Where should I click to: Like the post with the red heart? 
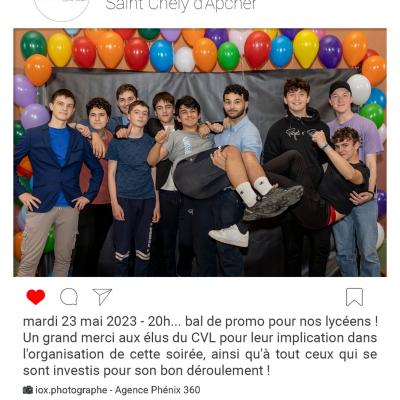[36, 297]
